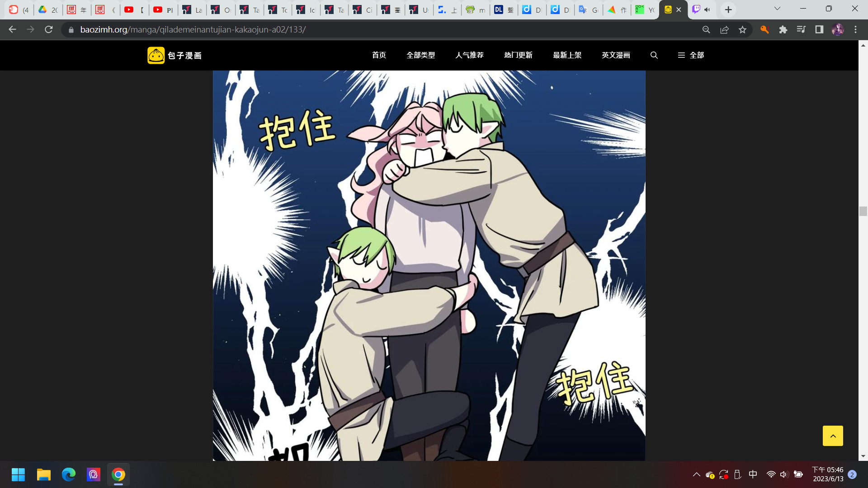868x488 pixels.
Task: Click the yellow back-to-top button
Action: [833, 436]
